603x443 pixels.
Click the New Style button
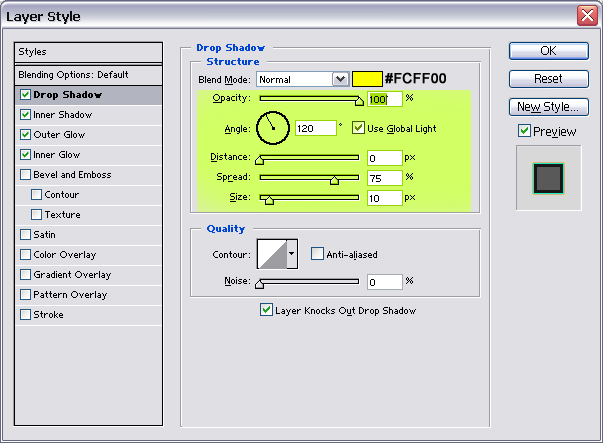point(547,106)
